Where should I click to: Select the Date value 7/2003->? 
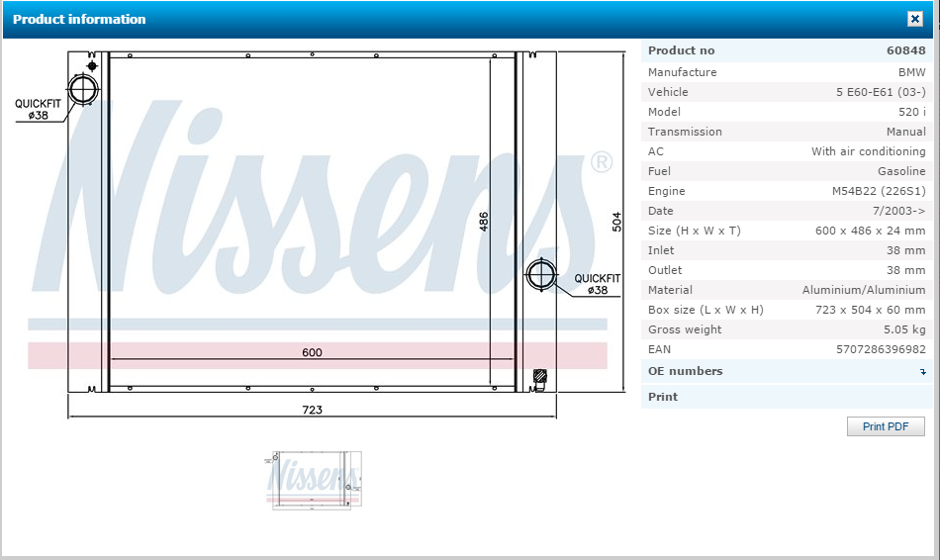point(898,211)
